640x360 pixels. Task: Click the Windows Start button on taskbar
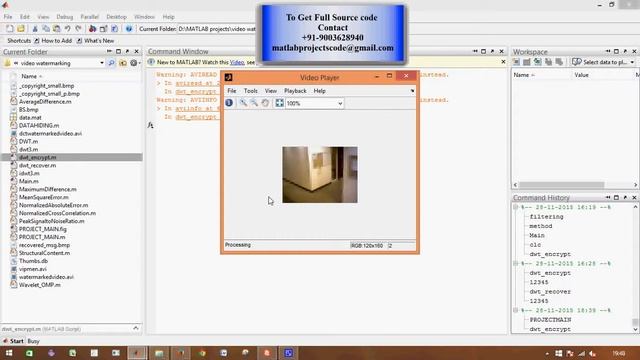(x=9, y=353)
